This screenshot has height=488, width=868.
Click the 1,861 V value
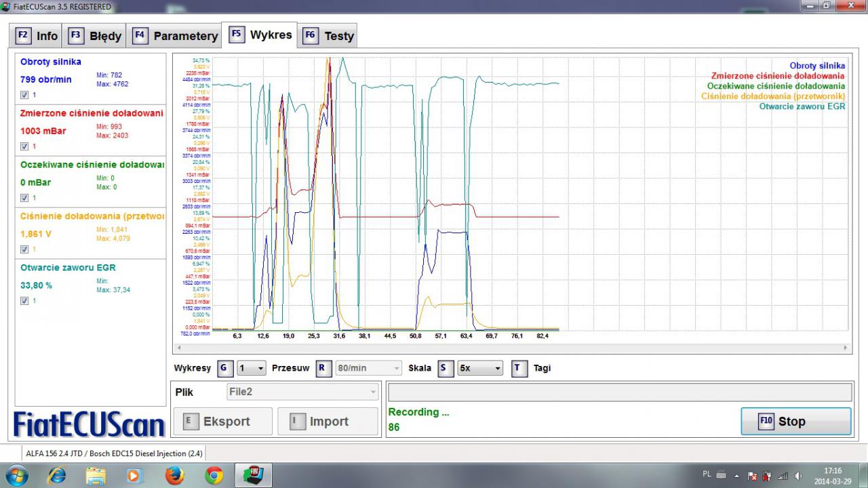[x=36, y=234]
